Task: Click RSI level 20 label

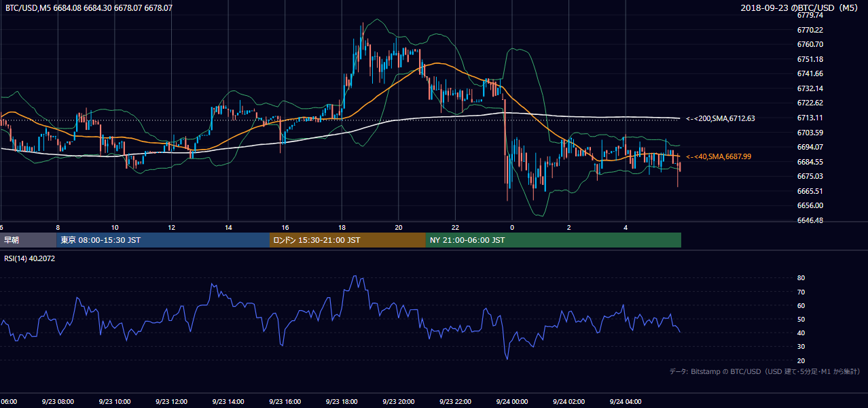Action: pyautogui.click(x=801, y=360)
